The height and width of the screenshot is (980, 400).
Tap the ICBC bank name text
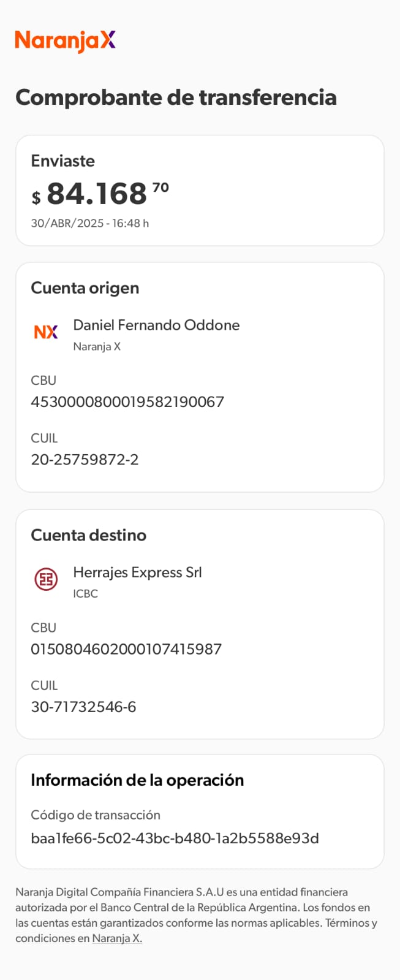85,593
